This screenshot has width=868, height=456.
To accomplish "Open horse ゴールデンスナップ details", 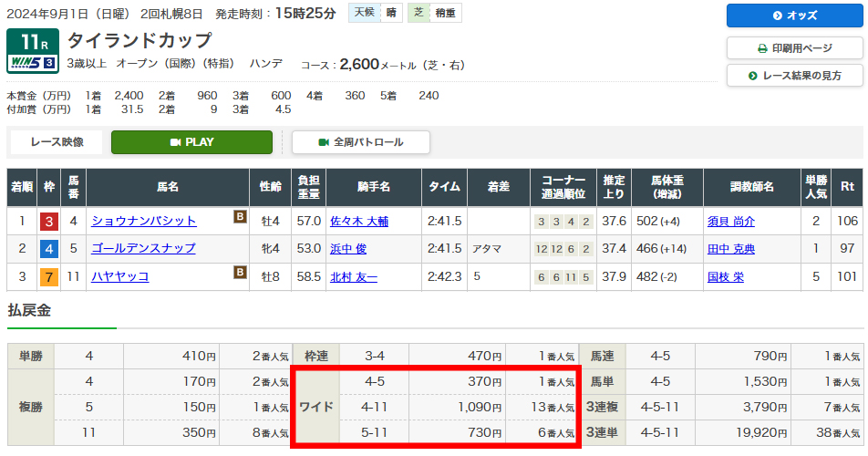I will point(143,249).
